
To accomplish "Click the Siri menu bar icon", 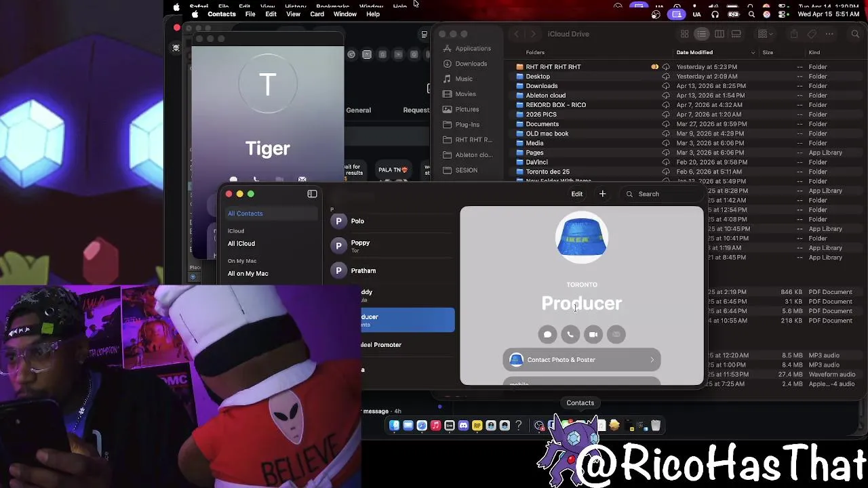I will pos(767,14).
